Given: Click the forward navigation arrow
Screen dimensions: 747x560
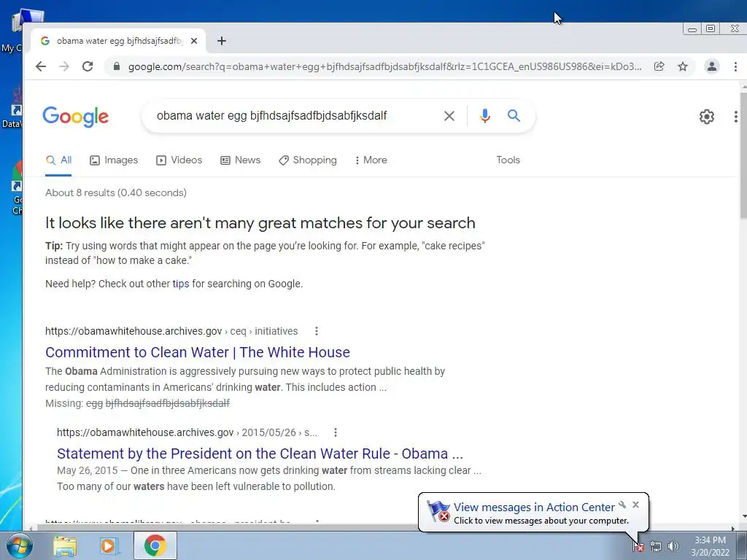Looking at the screenshot, I should click(64, 66).
